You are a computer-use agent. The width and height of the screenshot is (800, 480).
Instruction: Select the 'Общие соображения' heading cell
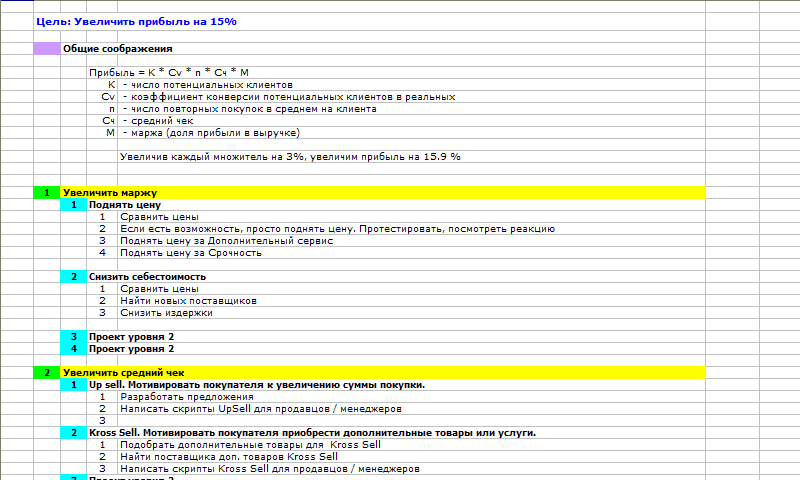pyautogui.click(x=116, y=48)
